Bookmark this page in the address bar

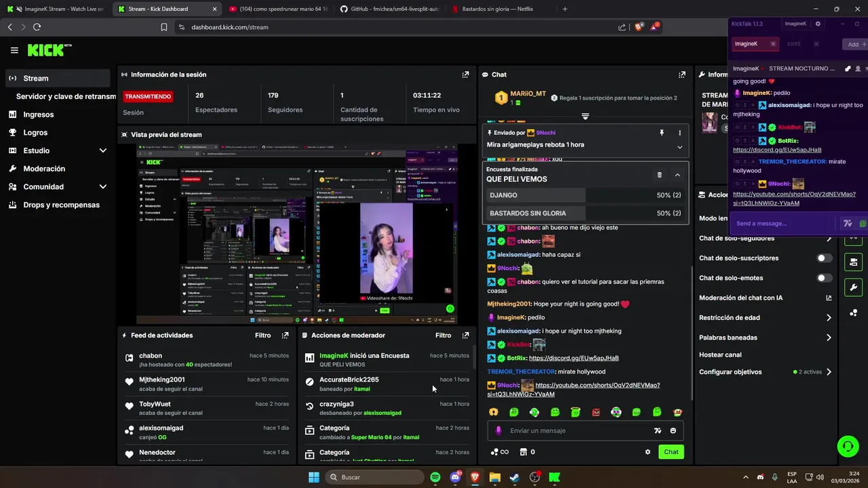(164, 27)
